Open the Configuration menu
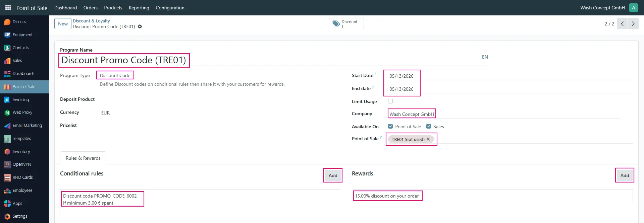 click(x=170, y=8)
